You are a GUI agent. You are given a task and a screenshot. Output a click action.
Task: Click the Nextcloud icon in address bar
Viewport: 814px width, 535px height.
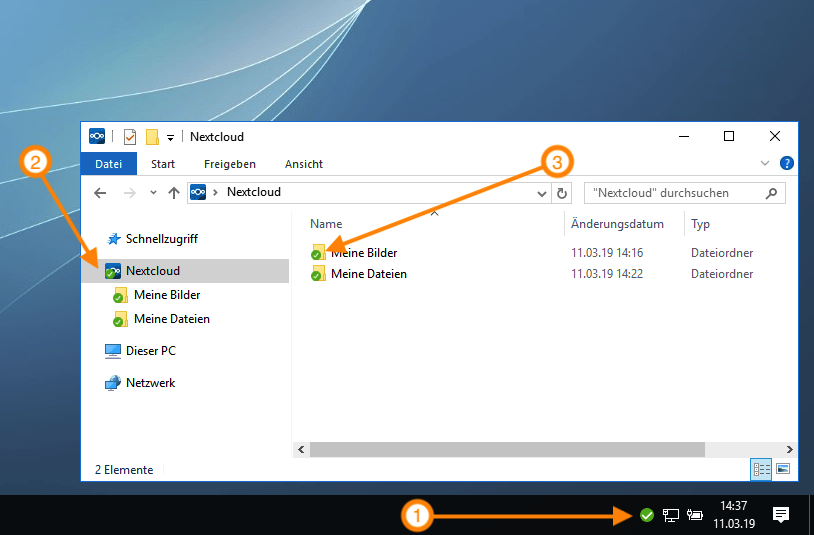[x=198, y=192]
